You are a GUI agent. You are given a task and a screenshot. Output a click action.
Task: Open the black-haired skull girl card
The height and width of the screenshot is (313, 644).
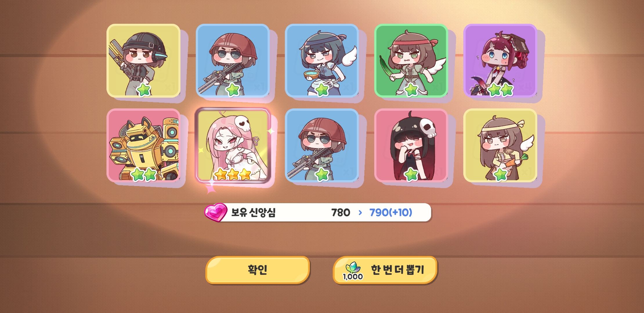coord(411,145)
